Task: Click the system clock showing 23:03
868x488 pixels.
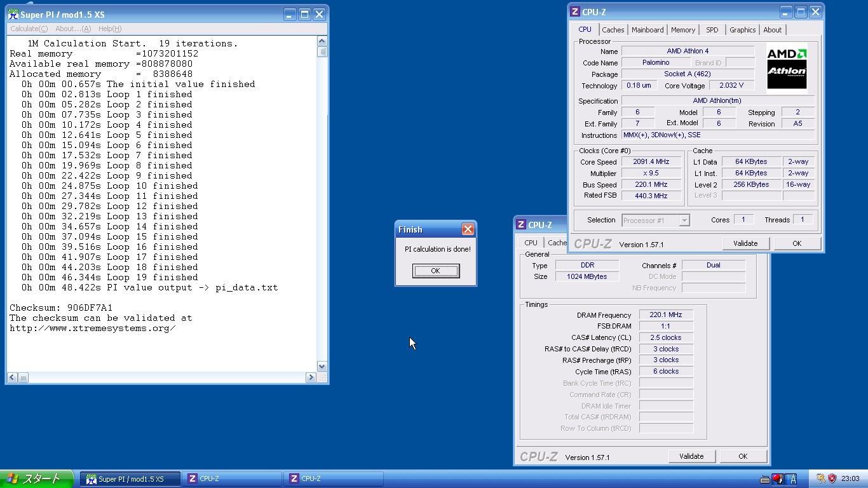Action: (850, 478)
